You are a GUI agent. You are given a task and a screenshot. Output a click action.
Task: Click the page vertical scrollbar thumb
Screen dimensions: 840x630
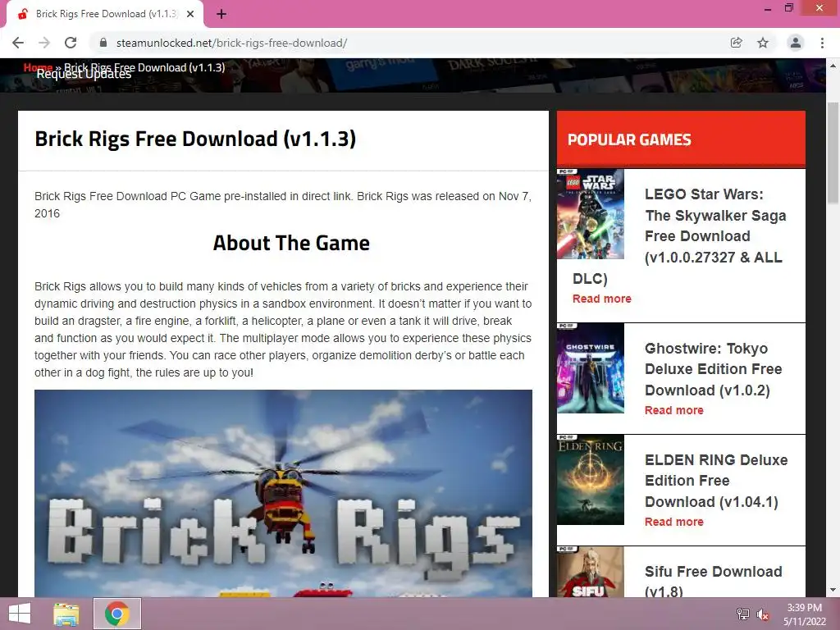pyautogui.click(x=833, y=153)
